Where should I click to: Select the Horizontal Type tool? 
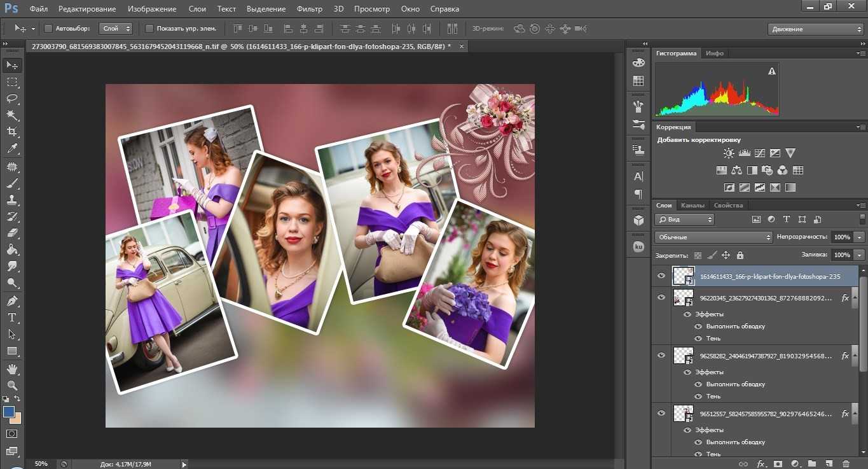(x=12, y=318)
